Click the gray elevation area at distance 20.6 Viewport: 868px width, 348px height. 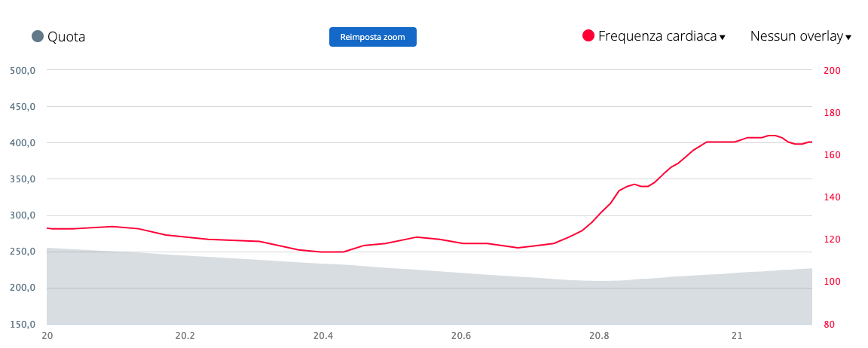[x=461, y=301]
